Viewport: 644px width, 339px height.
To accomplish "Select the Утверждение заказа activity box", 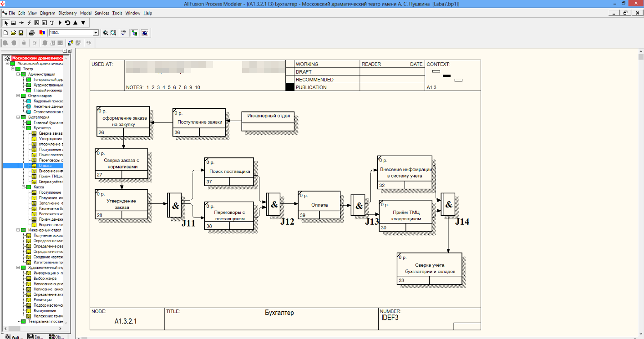I will point(121,204).
